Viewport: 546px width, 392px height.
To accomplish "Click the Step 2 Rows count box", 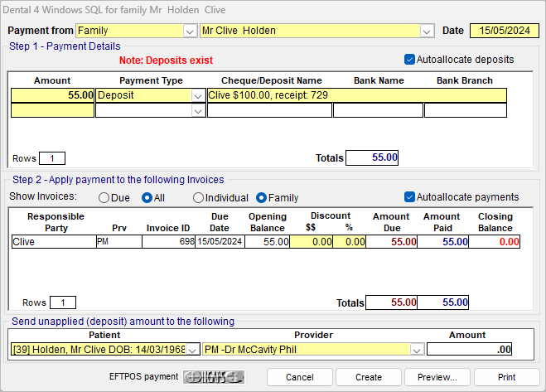I will [63, 302].
